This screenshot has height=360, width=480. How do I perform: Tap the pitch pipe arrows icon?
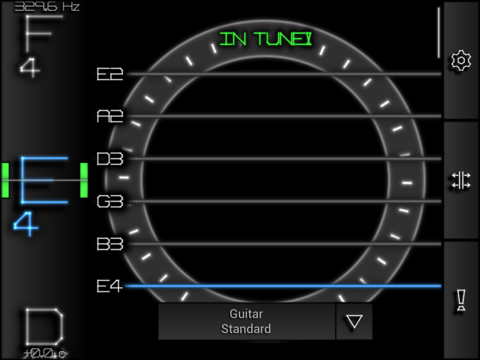tap(461, 180)
